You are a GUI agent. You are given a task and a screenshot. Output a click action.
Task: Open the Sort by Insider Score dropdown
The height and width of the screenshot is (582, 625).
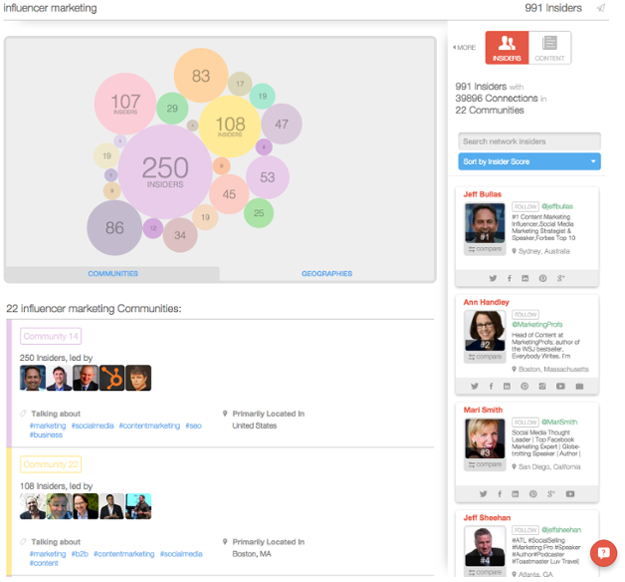529,161
